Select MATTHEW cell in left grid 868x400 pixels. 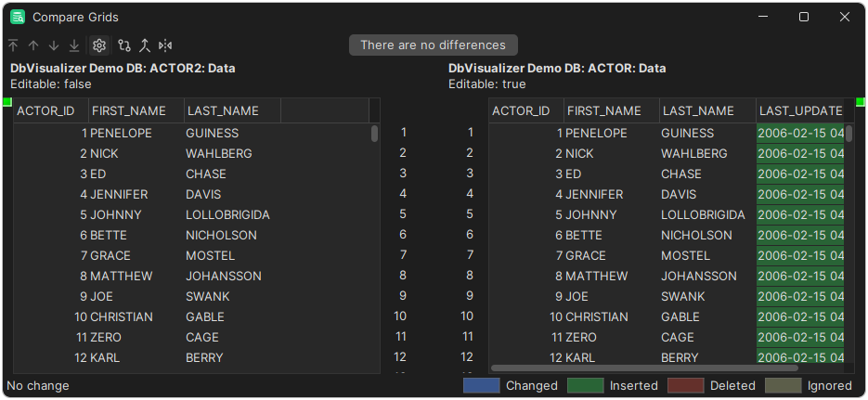click(x=136, y=276)
